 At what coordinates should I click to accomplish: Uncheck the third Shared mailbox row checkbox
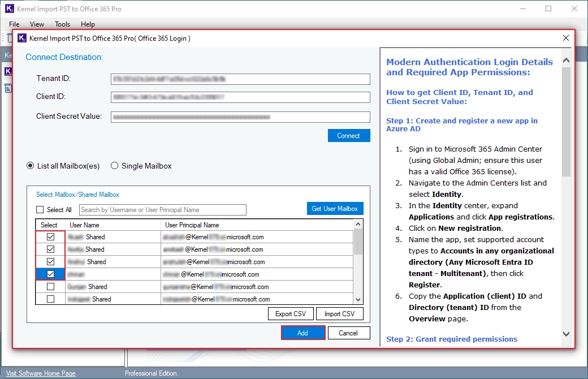pyautogui.click(x=51, y=261)
